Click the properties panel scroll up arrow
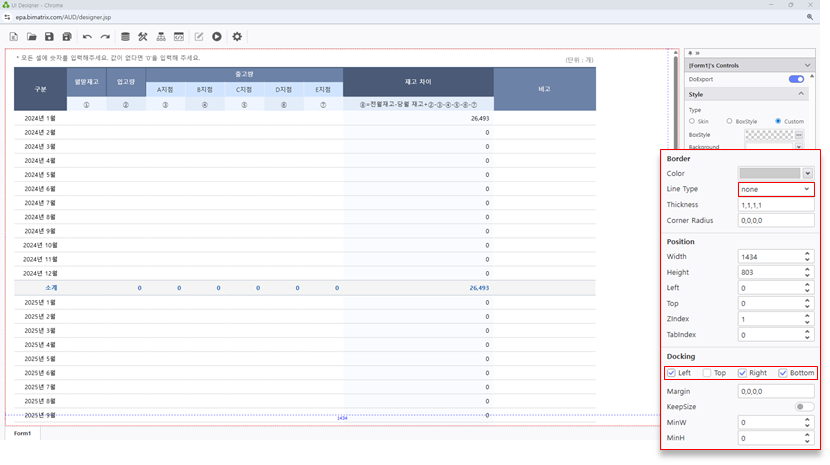The height and width of the screenshot is (465, 830). [812, 77]
